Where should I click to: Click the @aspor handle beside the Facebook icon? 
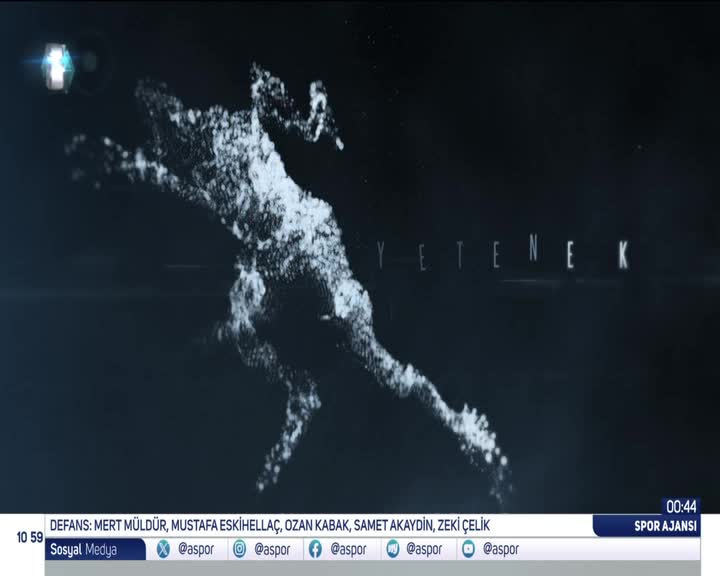(348, 549)
